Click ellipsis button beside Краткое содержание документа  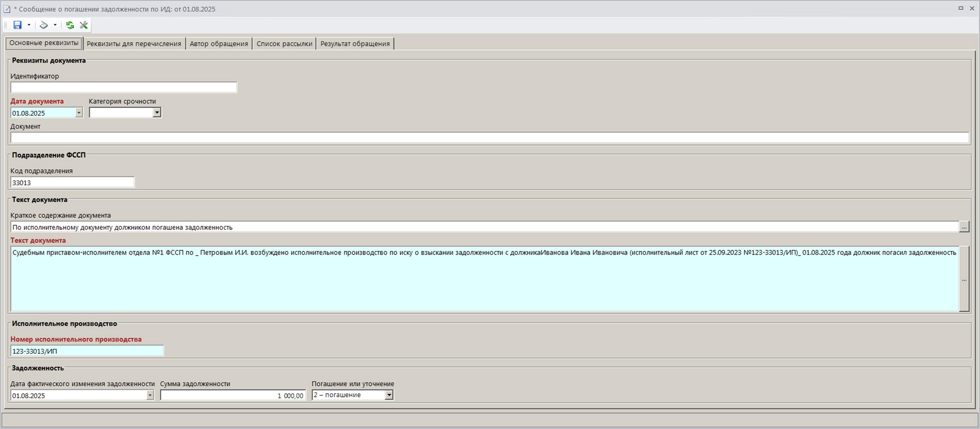coord(964,227)
